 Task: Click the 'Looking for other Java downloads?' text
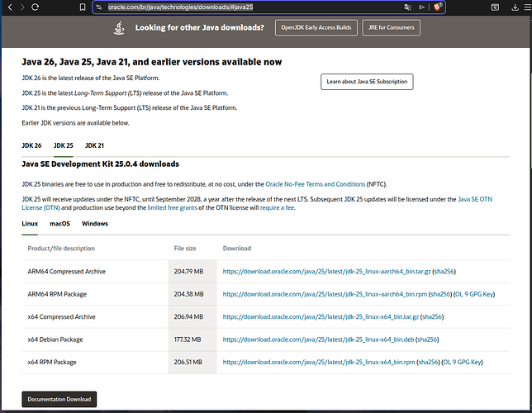tap(200, 28)
